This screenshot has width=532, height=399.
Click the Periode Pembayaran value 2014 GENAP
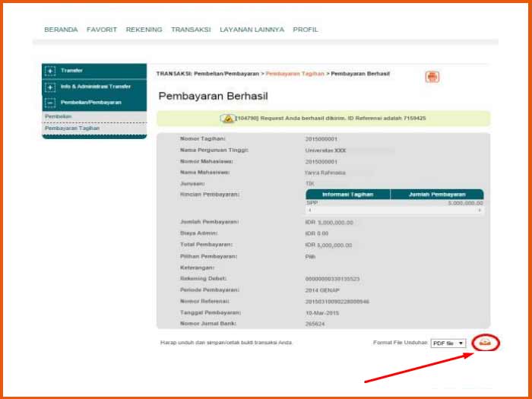tap(322, 290)
